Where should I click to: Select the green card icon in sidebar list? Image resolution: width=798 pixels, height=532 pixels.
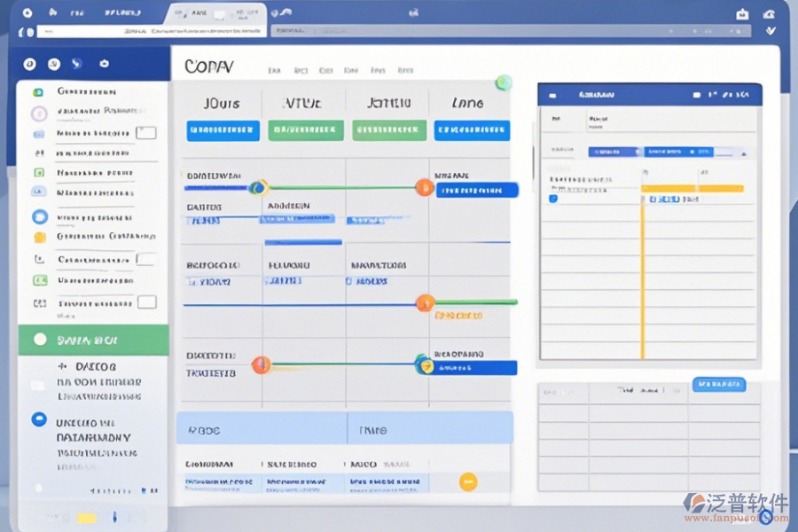[x=40, y=280]
